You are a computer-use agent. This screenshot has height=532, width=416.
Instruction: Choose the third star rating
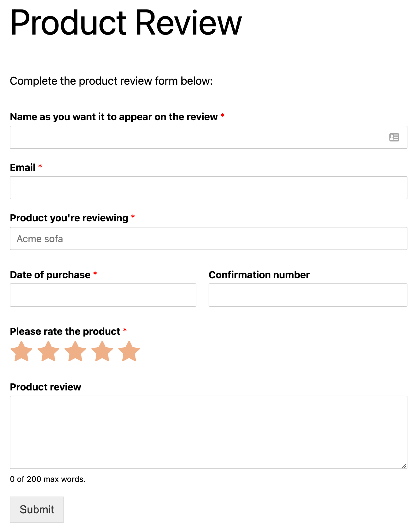coord(75,351)
